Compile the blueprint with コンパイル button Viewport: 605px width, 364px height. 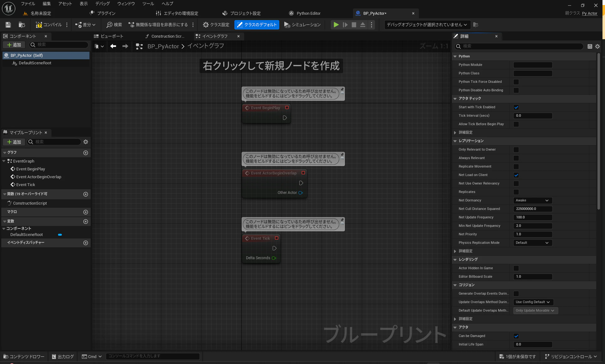(x=49, y=25)
